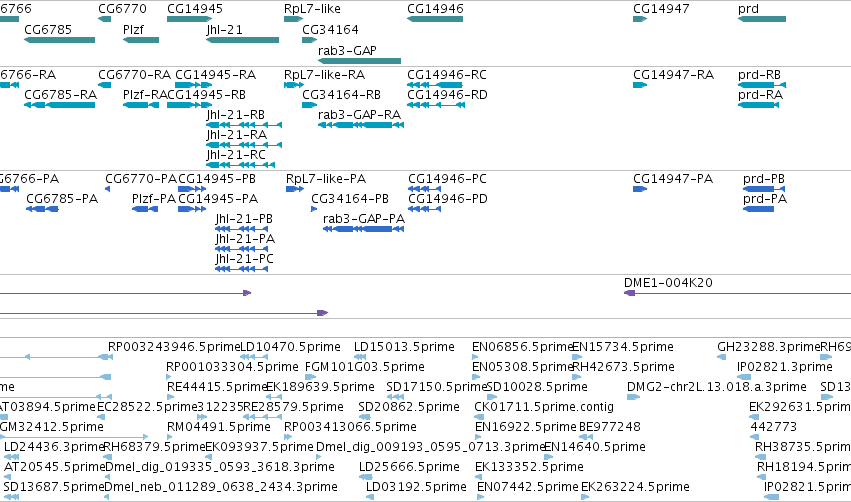The height and width of the screenshot is (502, 851).
Task: Select the Jhl-21-RA transcript
Action: 244,145
